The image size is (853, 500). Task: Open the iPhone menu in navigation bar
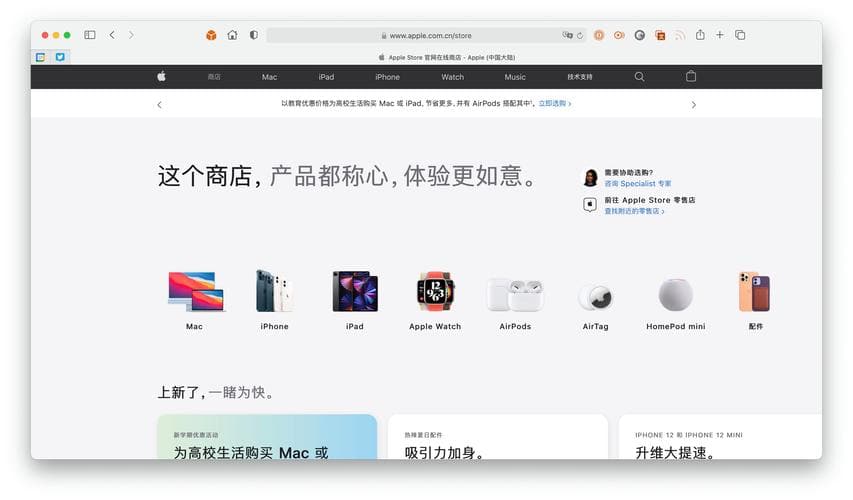(x=387, y=77)
